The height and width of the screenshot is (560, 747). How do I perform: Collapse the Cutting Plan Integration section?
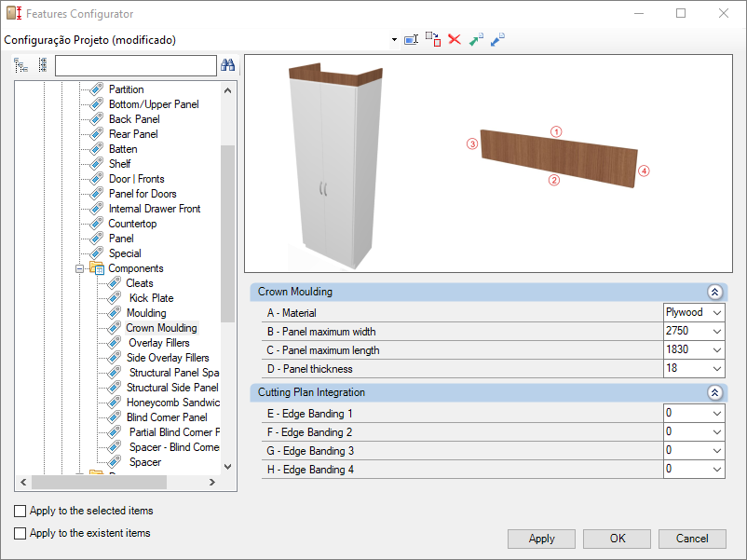coord(714,392)
